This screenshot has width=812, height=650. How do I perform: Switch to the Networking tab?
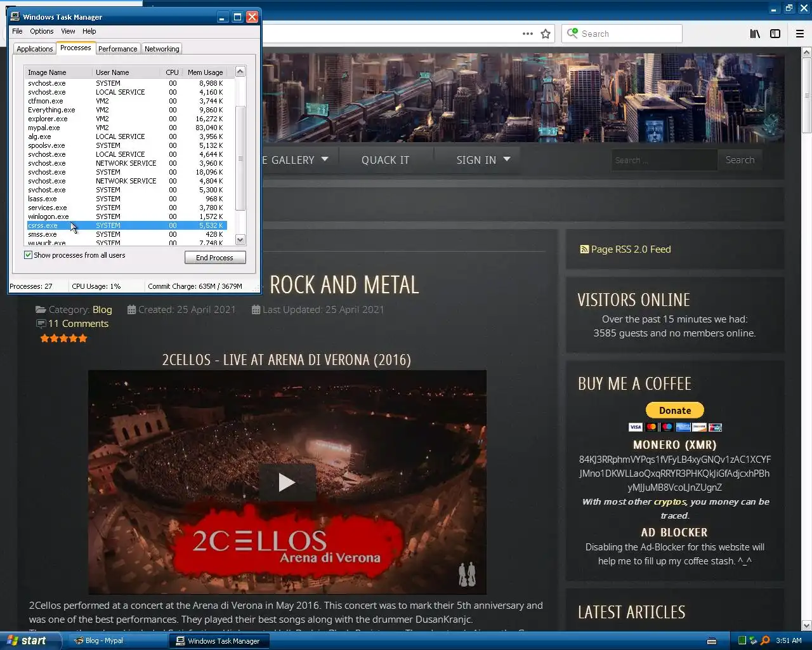(x=162, y=49)
